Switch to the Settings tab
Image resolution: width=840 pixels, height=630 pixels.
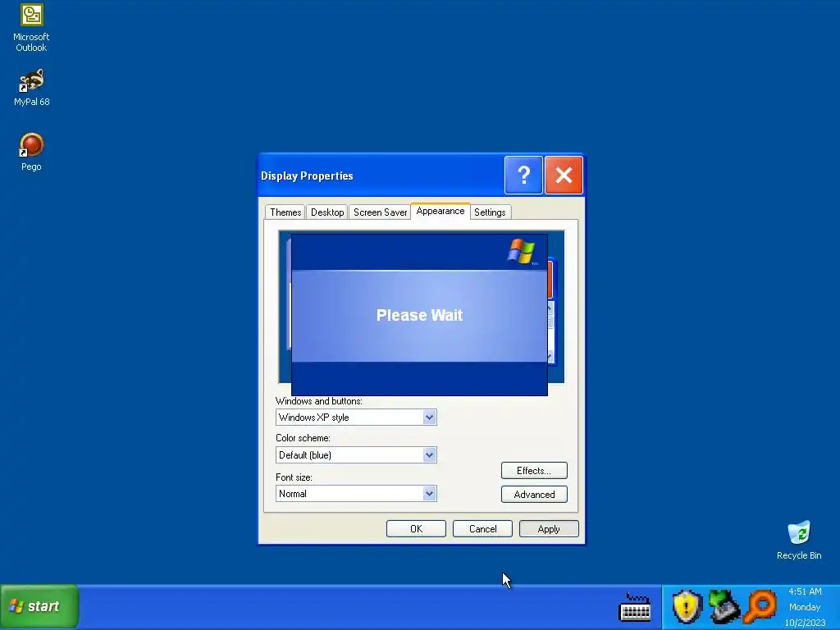pos(490,212)
